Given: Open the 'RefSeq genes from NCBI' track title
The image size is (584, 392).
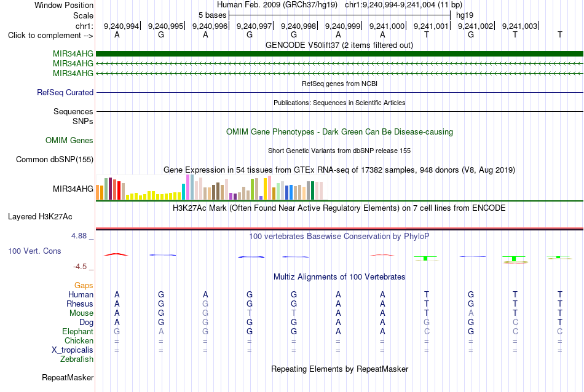Looking at the screenshot, I should click(x=339, y=84).
